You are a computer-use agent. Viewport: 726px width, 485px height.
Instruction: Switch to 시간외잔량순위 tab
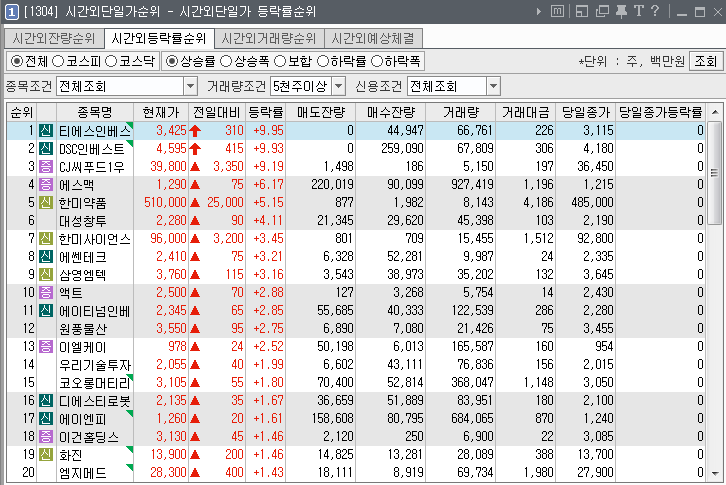click(53, 38)
